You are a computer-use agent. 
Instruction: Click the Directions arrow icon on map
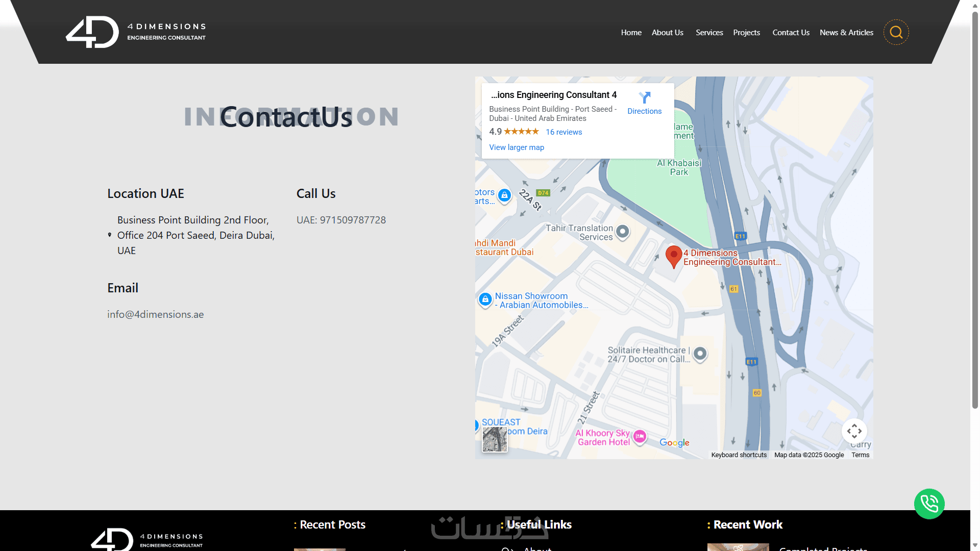click(x=645, y=97)
